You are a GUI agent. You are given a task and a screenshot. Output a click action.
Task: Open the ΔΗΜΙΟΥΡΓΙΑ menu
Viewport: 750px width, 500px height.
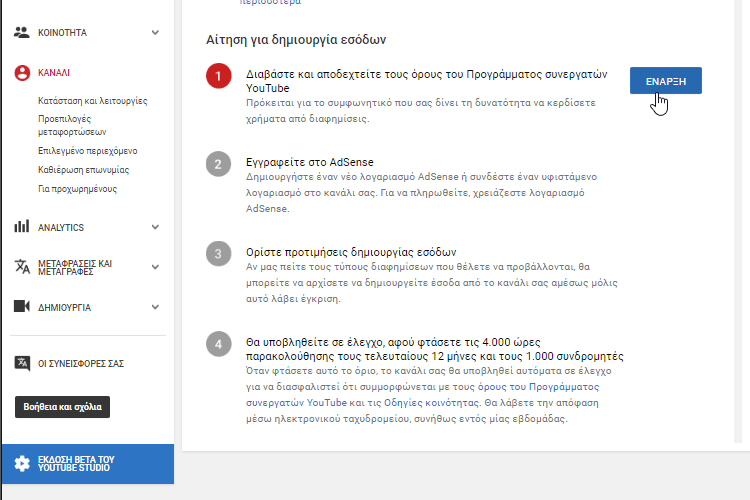click(x=64, y=308)
